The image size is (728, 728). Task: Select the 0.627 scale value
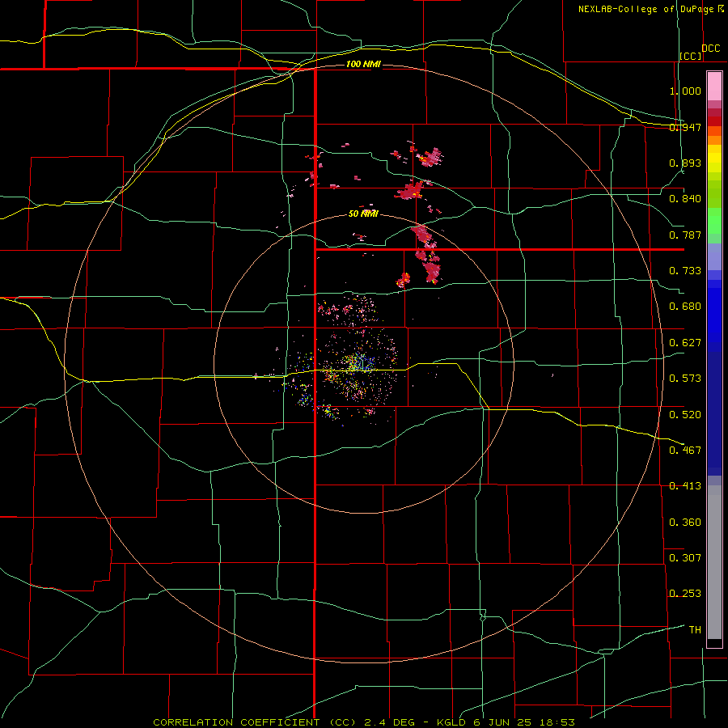(685, 343)
